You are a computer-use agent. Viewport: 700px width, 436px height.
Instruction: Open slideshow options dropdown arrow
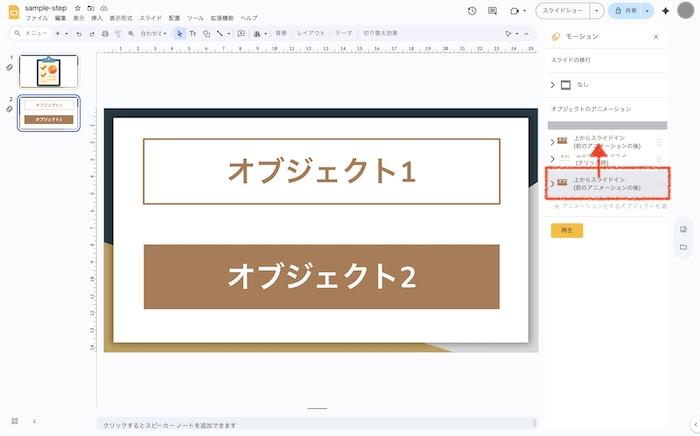coord(597,11)
